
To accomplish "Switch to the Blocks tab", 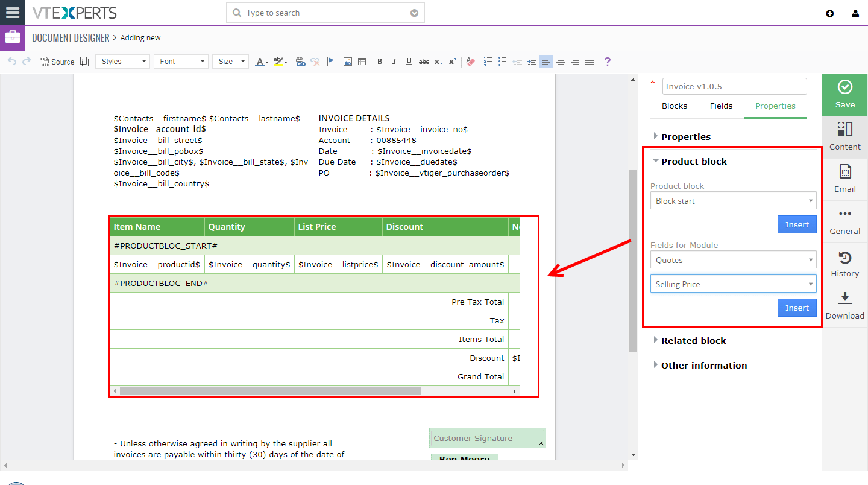I will tap(675, 106).
